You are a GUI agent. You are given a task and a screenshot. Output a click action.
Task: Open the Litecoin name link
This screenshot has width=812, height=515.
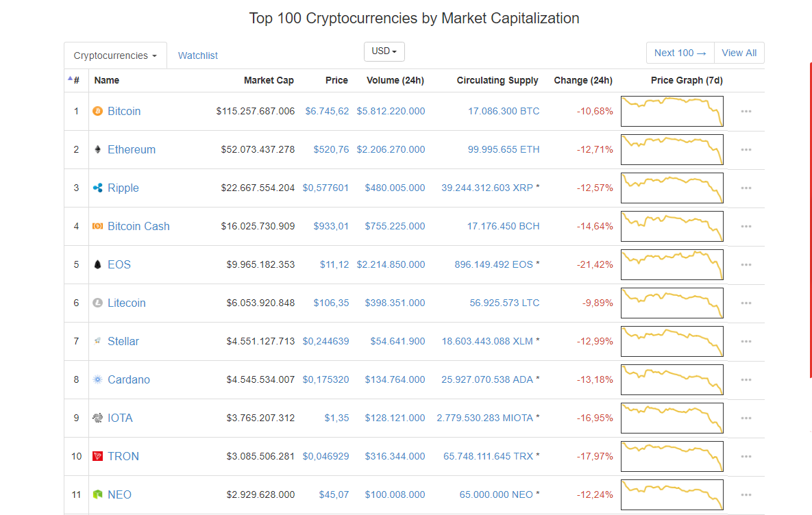(127, 303)
